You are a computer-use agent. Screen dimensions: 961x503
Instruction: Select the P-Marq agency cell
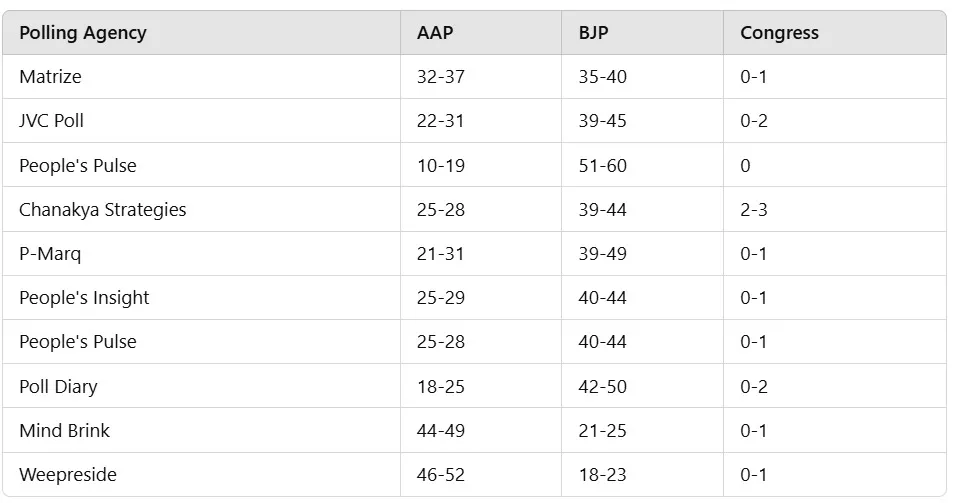(x=50, y=254)
